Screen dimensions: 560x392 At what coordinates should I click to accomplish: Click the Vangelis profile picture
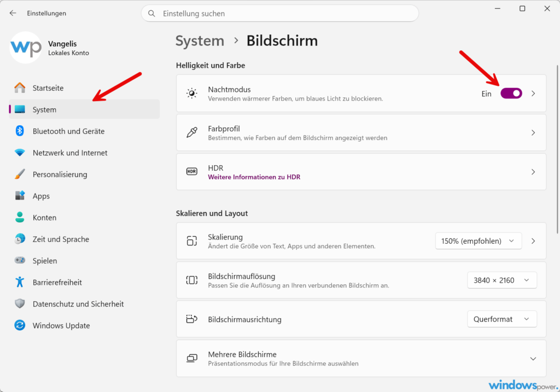(x=25, y=48)
